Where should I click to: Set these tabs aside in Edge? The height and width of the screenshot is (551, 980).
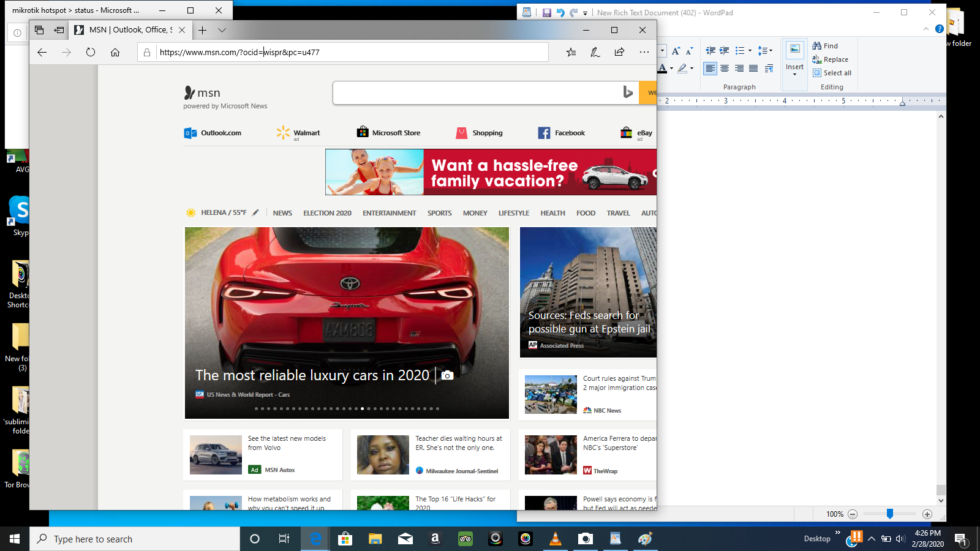[x=59, y=30]
